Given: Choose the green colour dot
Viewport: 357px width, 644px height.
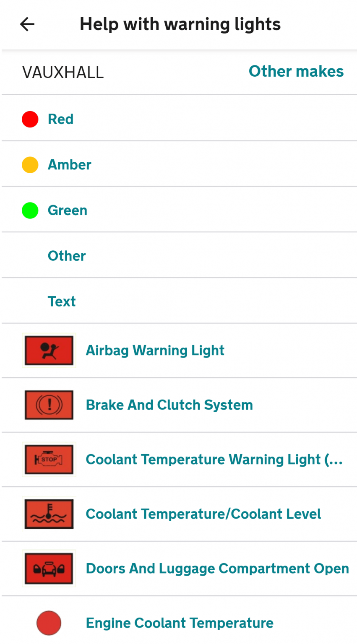Looking at the screenshot, I should pyautogui.click(x=30, y=210).
